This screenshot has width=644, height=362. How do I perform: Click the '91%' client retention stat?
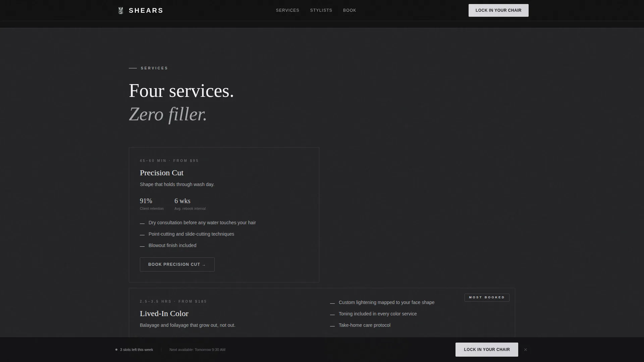[146, 201]
